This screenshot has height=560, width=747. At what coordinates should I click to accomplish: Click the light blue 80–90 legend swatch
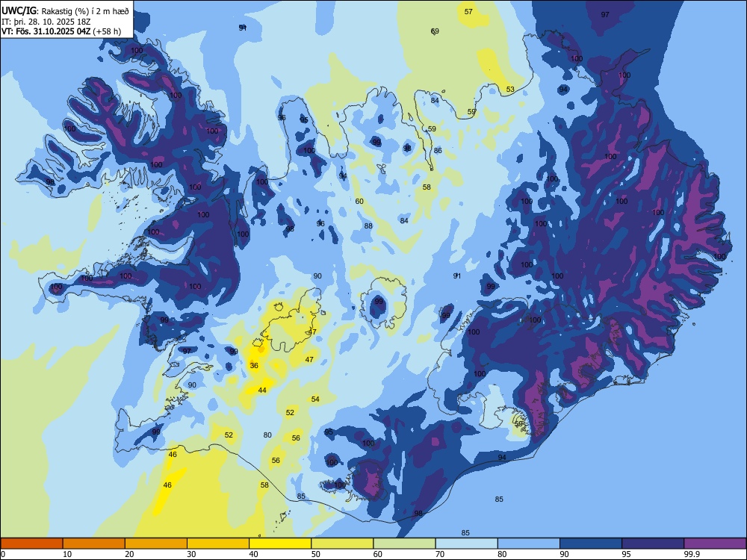[x=528, y=544]
